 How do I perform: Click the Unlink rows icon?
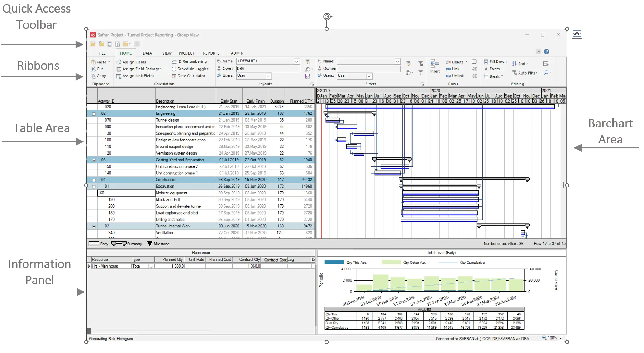[448, 76]
